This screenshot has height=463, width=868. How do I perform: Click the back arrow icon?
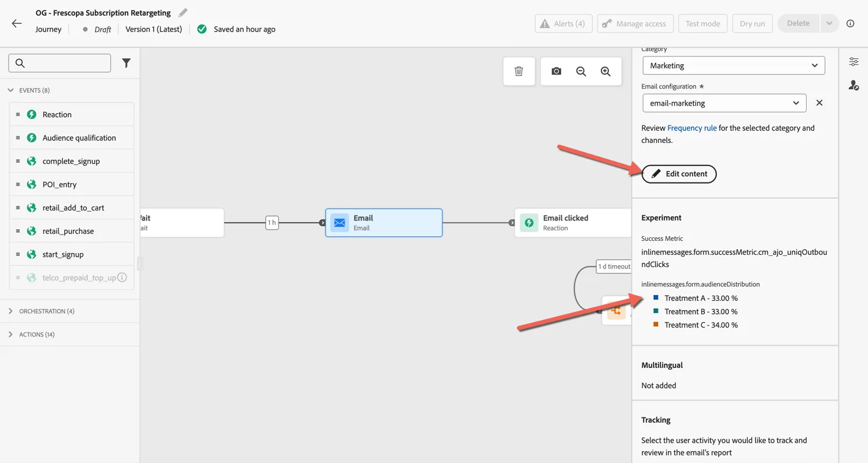point(17,23)
